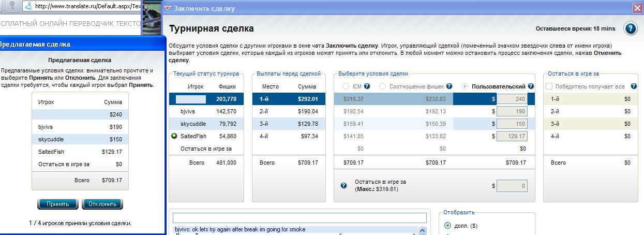Click help icon next to ICM option
Screen dimensions: 644x235
point(367,86)
